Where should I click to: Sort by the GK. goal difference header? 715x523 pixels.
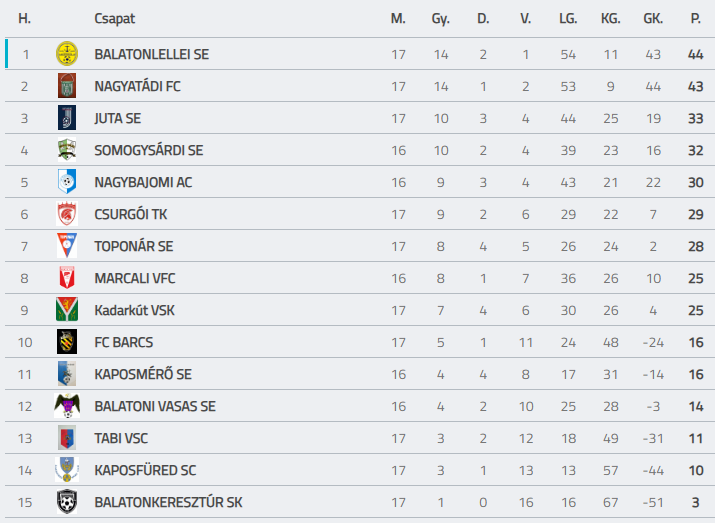(x=653, y=19)
